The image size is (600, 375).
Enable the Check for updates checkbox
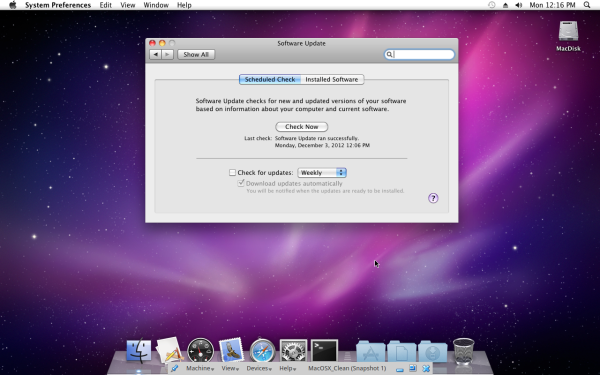point(232,173)
